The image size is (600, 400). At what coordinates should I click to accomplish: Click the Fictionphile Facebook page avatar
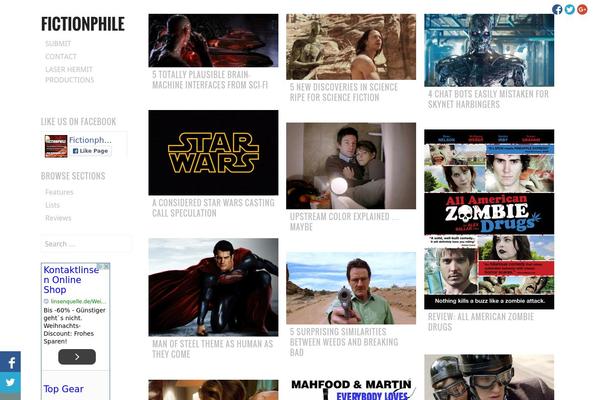tap(56, 146)
